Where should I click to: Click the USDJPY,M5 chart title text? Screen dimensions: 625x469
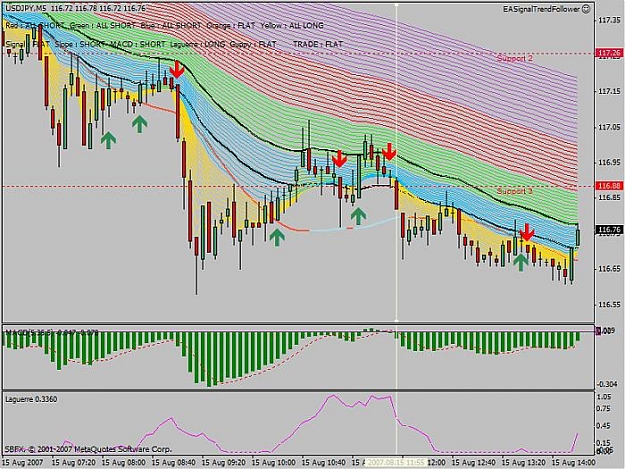click(24, 8)
